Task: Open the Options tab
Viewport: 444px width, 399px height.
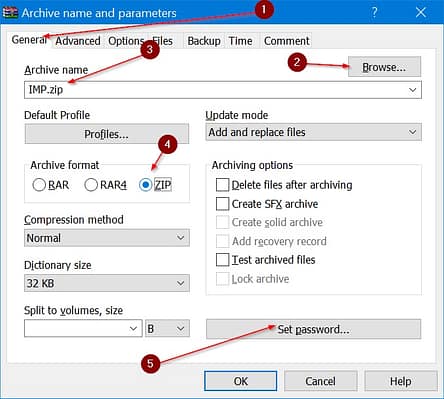Action: [125, 41]
